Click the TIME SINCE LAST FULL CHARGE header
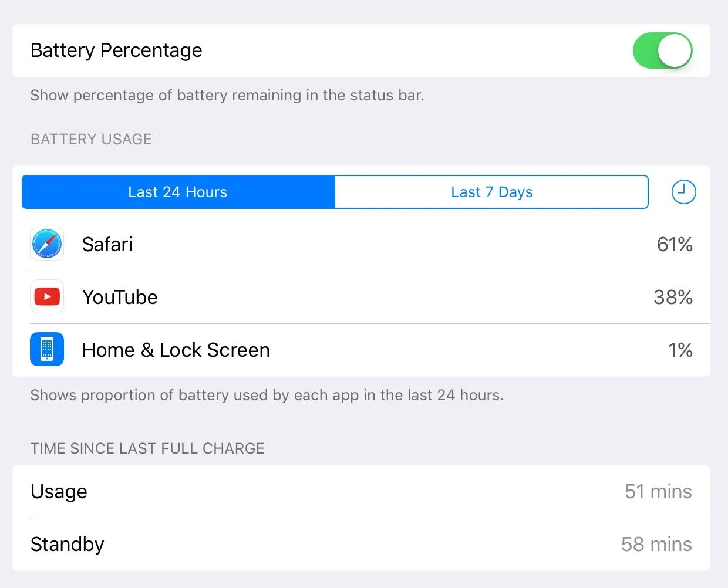Screen dimensions: 728x588 [147, 448]
